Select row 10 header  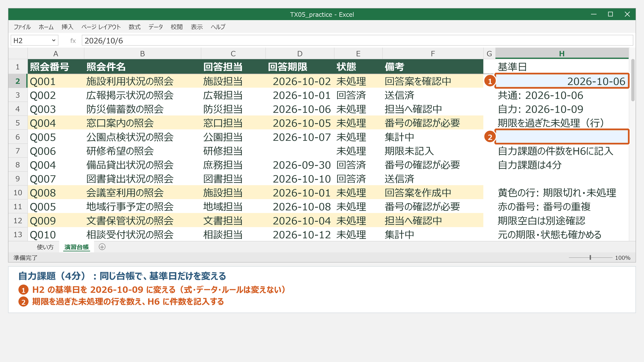click(x=18, y=193)
